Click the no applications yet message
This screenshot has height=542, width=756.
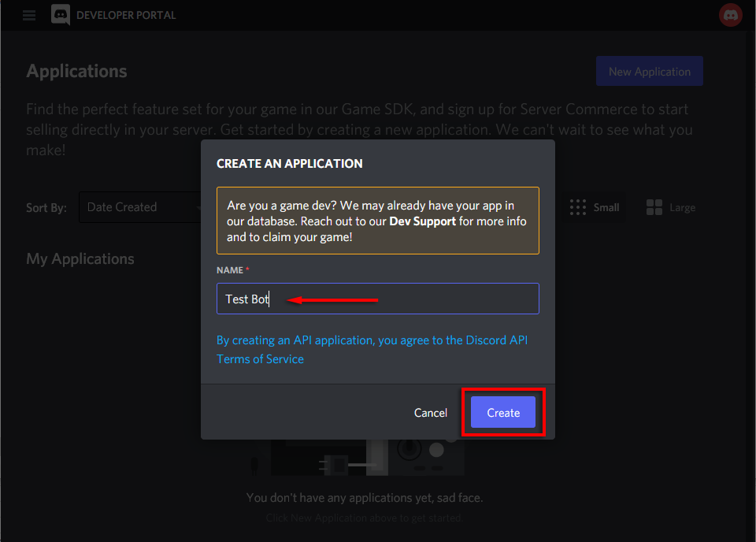(365, 498)
